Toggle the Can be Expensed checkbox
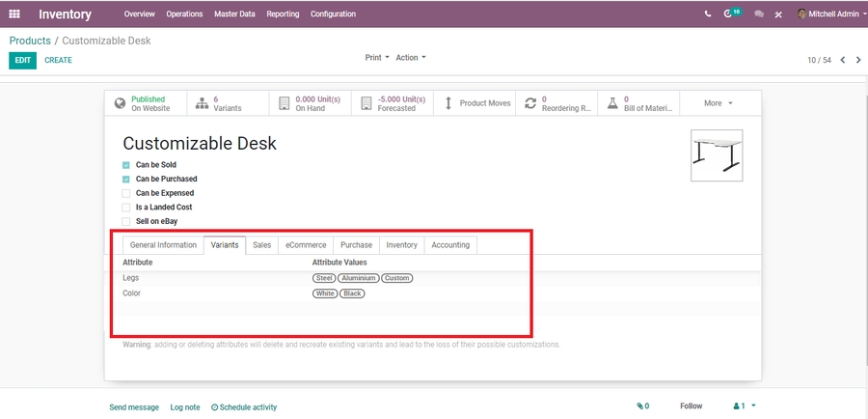The height and width of the screenshot is (419, 868). tap(126, 193)
